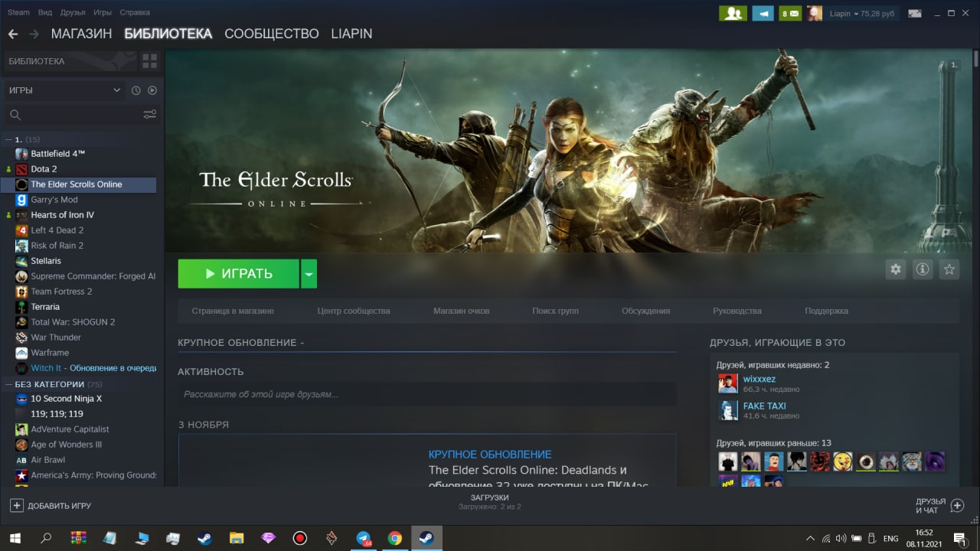This screenshot has height=551, width=980.
Task: Switch to the СООБЩЕСТВО tab
Action: coord(271,34)
